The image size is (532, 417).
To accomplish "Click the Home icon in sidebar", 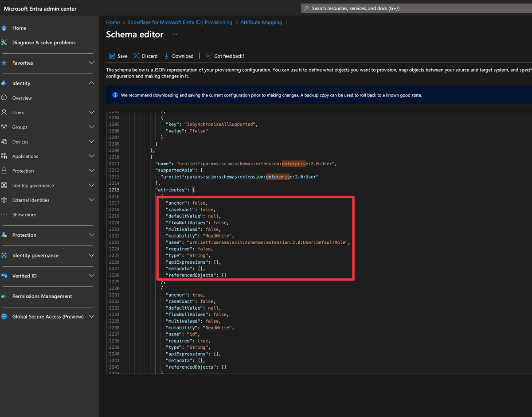I will [x=4, y=28].
